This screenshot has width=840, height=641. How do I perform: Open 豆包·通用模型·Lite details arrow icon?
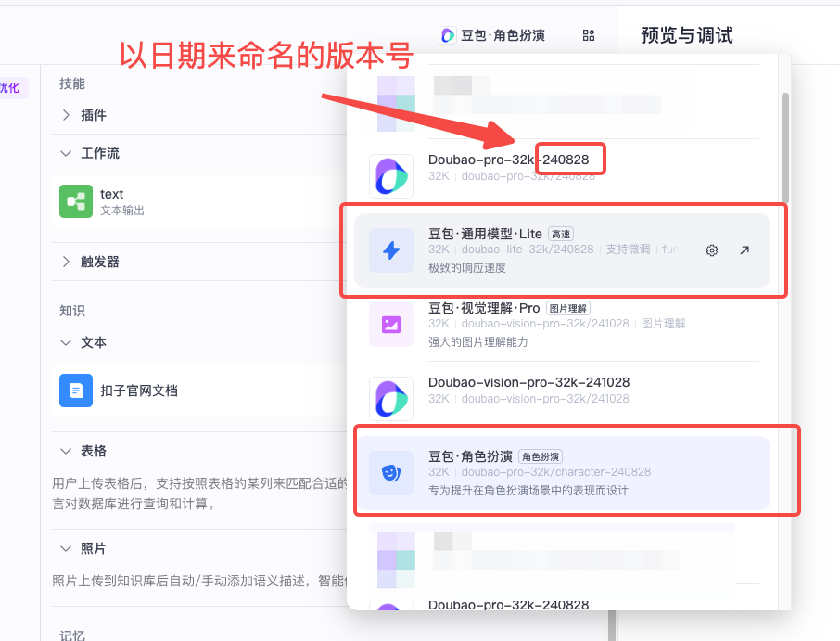pyautogui.click(x=745, y=250)
